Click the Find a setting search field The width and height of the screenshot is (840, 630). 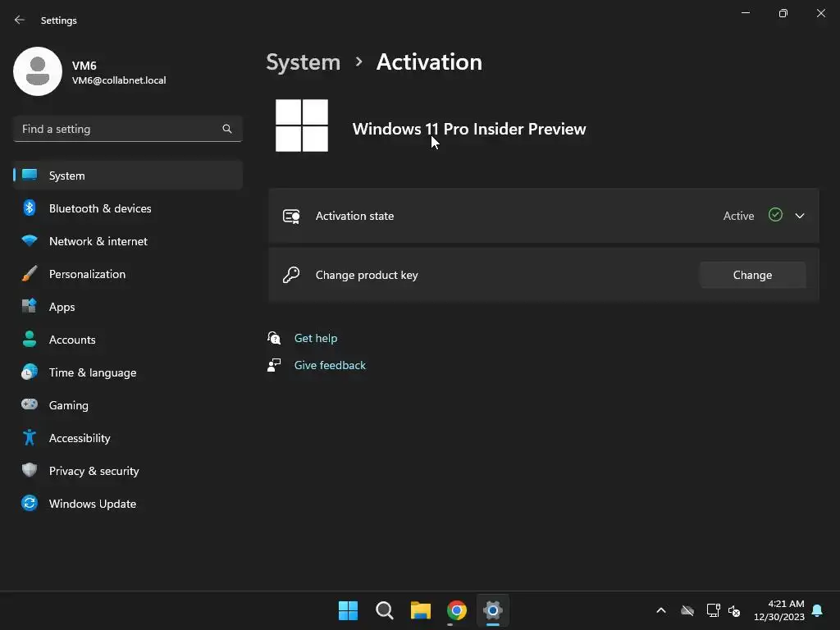(127, 129)
